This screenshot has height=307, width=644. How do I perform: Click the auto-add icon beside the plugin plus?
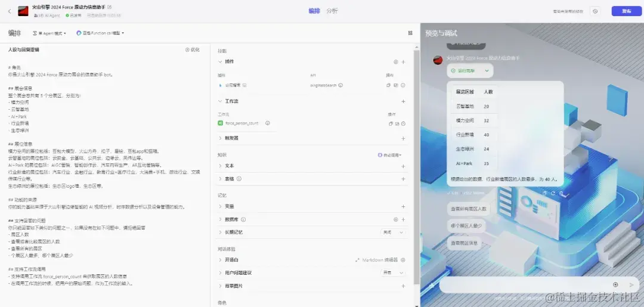[396, 62]
